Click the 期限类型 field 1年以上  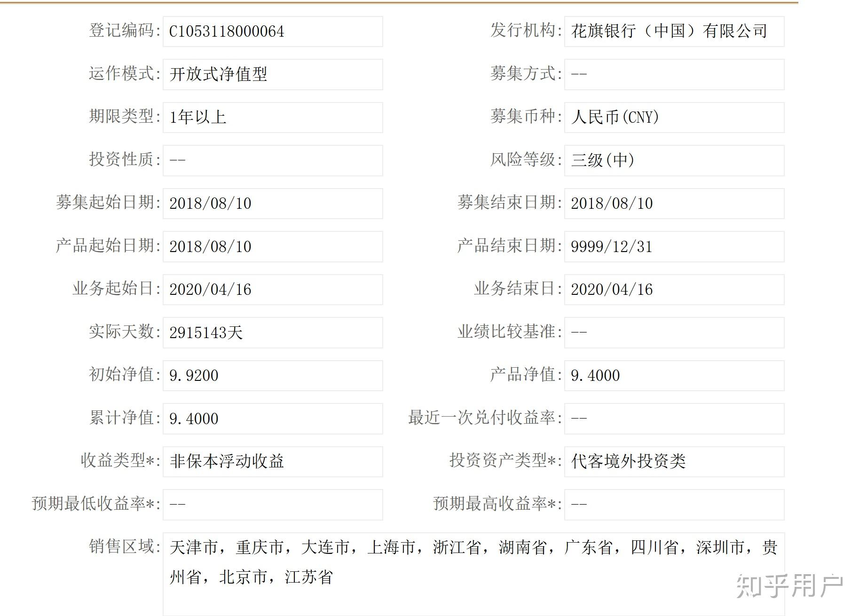coord(273,118)
